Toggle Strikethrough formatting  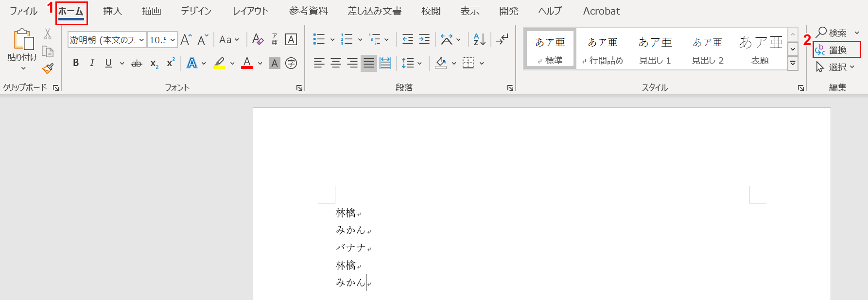[x=137, y=63]
